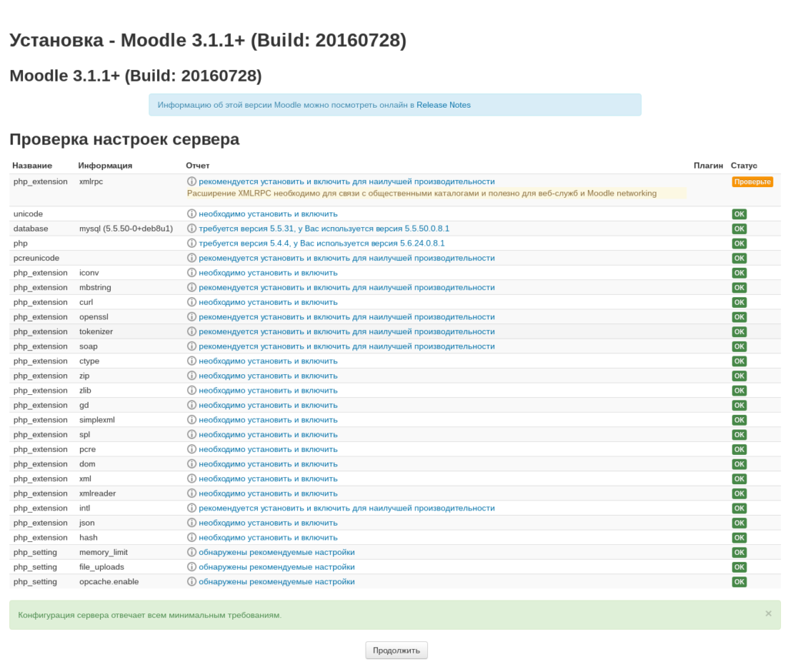Open the Release Notes link
This screenshot has width=788, height=672.
[443, 105]
